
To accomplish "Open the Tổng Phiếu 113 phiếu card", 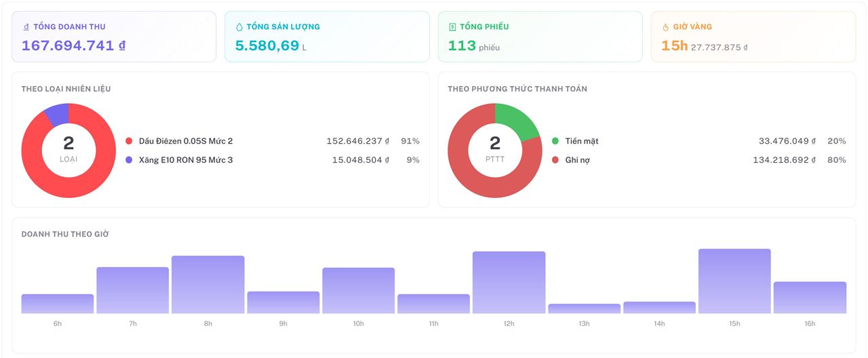I will (x=540, y=37).
